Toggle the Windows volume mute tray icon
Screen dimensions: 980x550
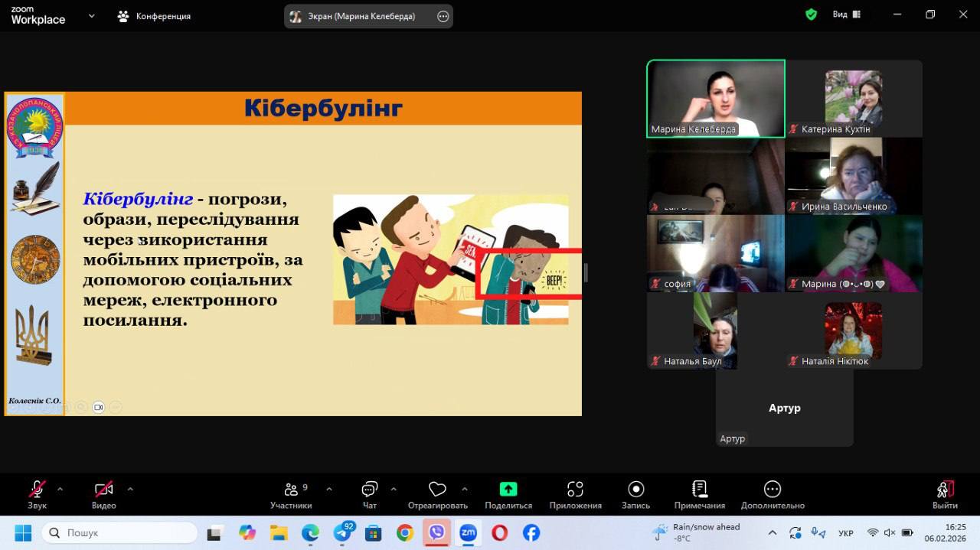890,532
